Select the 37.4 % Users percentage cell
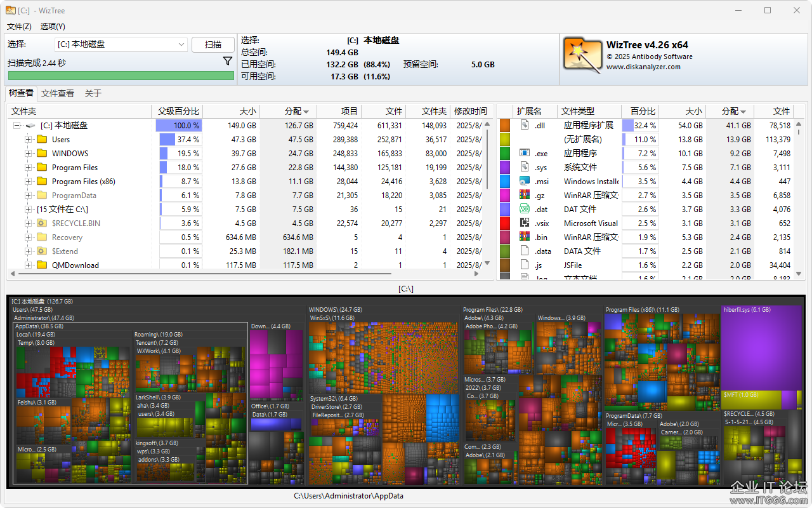Viewport: 812px width, 508px height. (x=180, y=139)
